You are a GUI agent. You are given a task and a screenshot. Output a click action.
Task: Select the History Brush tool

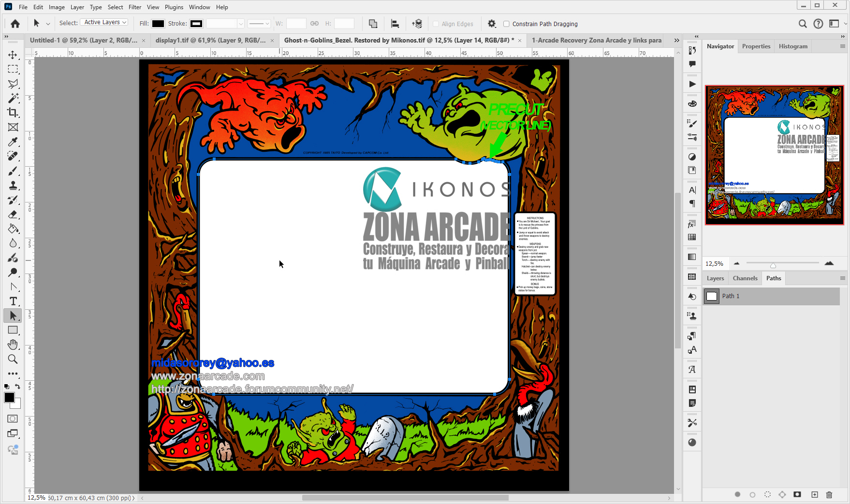[13, 200]
